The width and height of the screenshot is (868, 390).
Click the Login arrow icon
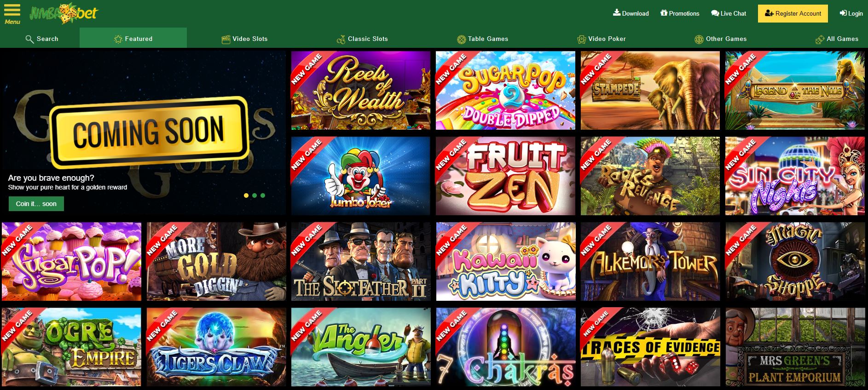coord(843,13)
